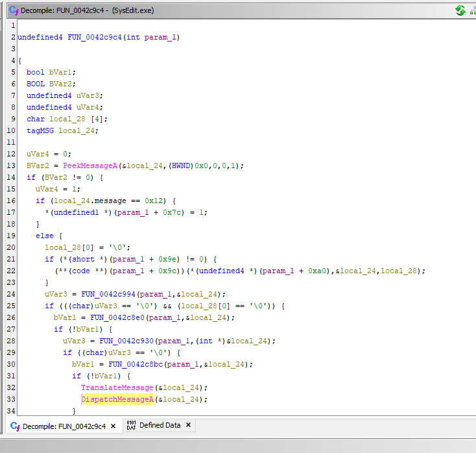Image resolution: width=476 pixels, height=453 pixels.
Task: Click the 0101 DAT icon on Defined Data tab
Action: coord(130,426)
